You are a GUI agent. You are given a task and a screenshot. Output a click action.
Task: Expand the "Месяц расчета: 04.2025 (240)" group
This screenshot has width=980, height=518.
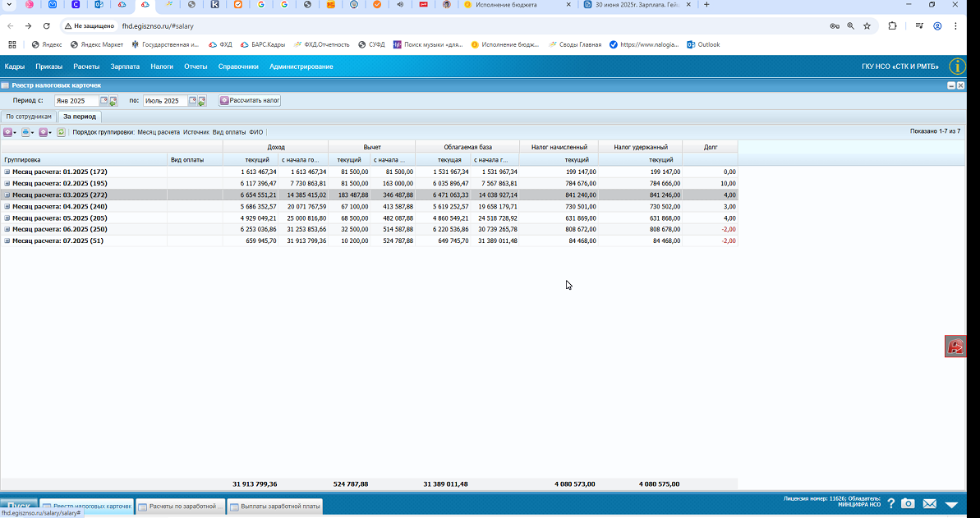coord(7,207)
